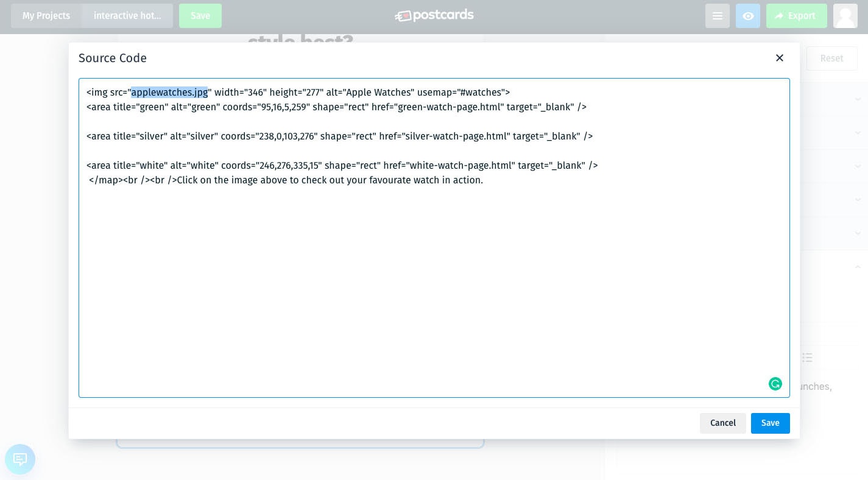The image size is (868, 480).
Task: Click the Grammarly icon in code editor
Action: click(775, 384)
